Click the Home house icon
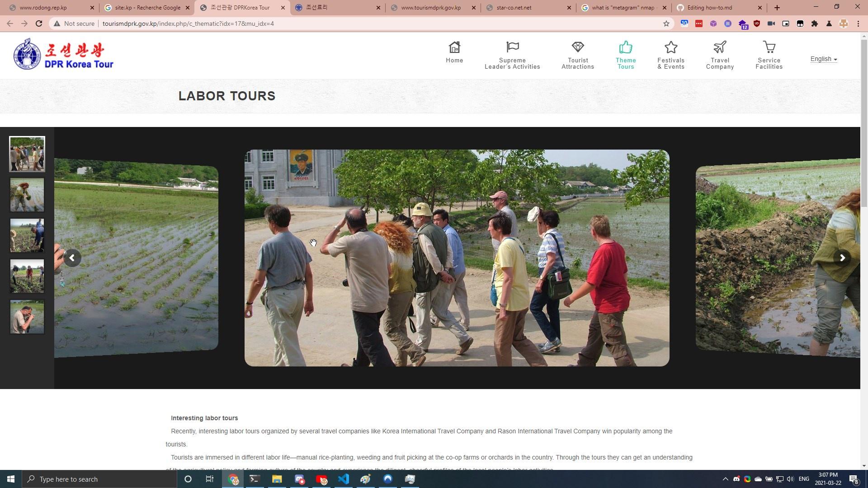Image resolution: width=868 pixels, height=488 pixels. [x=454, y=47]
